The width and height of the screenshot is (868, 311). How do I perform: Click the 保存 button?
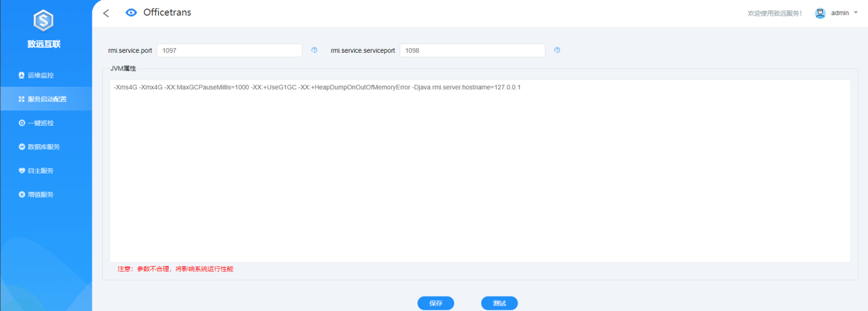click(436, 303)
